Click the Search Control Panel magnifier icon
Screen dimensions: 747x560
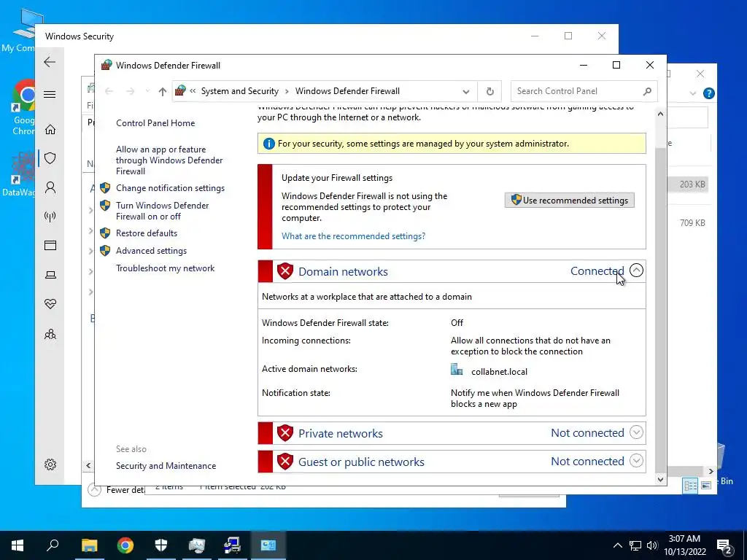click(647, 91)
